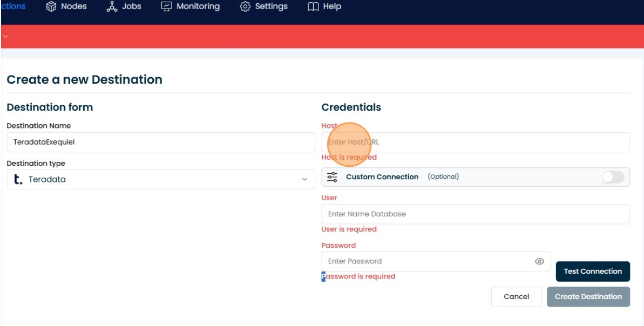Select the Destination Name text field
The image size is (644, 326).
160,142
